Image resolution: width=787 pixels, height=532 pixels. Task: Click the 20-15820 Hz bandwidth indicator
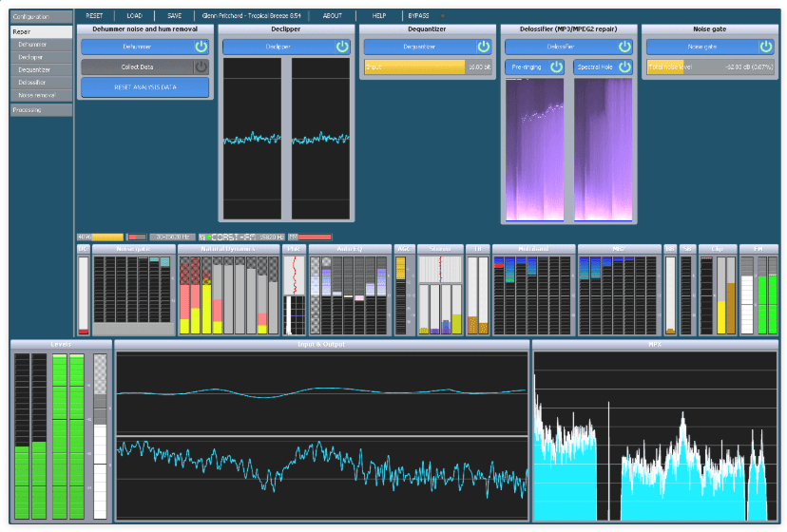click(172, 237)
